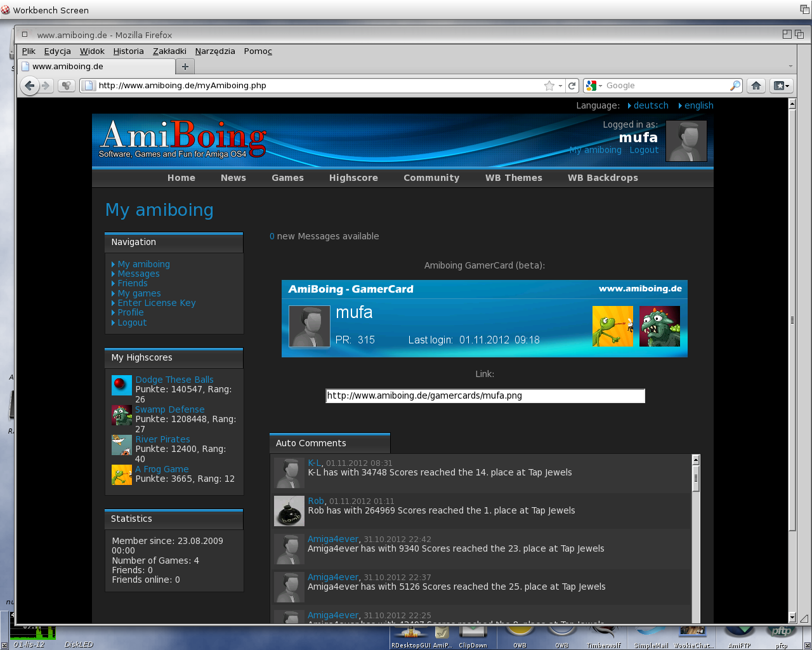Open the News nav item
This screenshot has height=650, width=812.
click(233, 178)
